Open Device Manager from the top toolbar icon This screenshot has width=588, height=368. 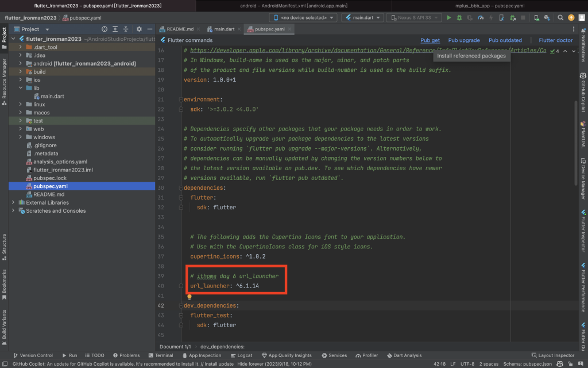point(537,18)
